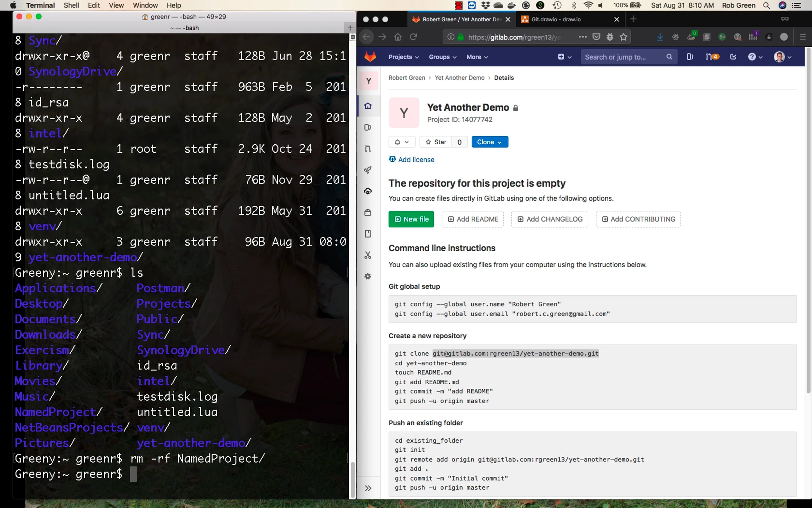
Task: Click the To-Do list checkmark icon
Action: 733,57
